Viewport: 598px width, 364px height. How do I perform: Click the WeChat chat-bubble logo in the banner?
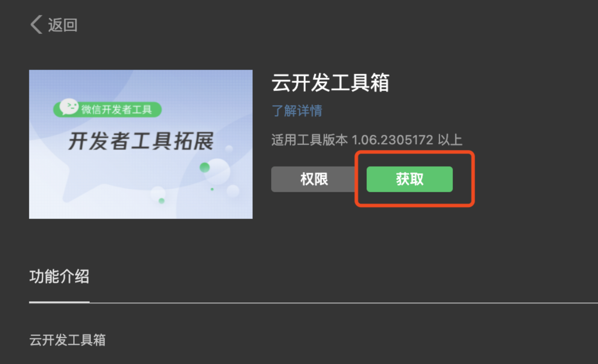(x=69, y=107)
